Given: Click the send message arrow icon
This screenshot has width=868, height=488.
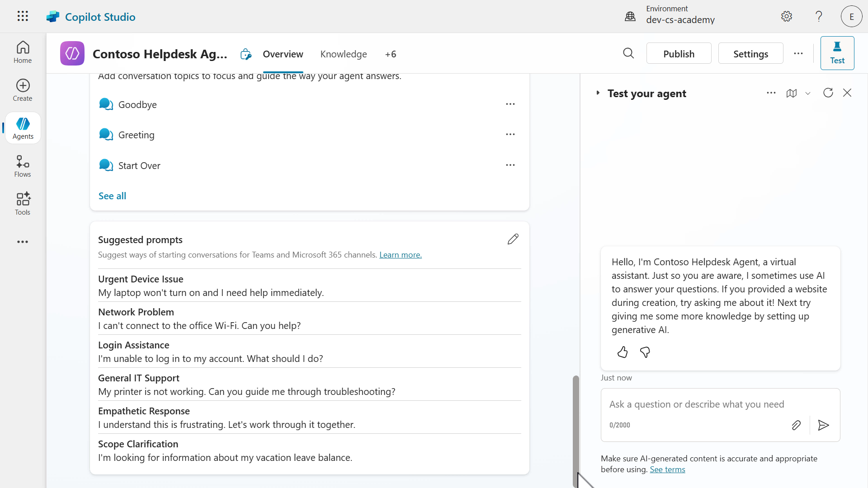Looking at the screenshot, I should coord(823,425).
